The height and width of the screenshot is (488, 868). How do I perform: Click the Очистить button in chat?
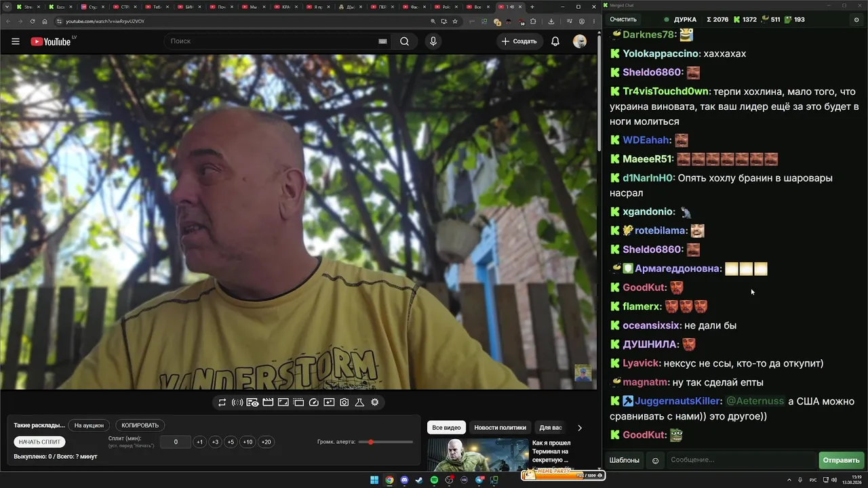(623, 20)
